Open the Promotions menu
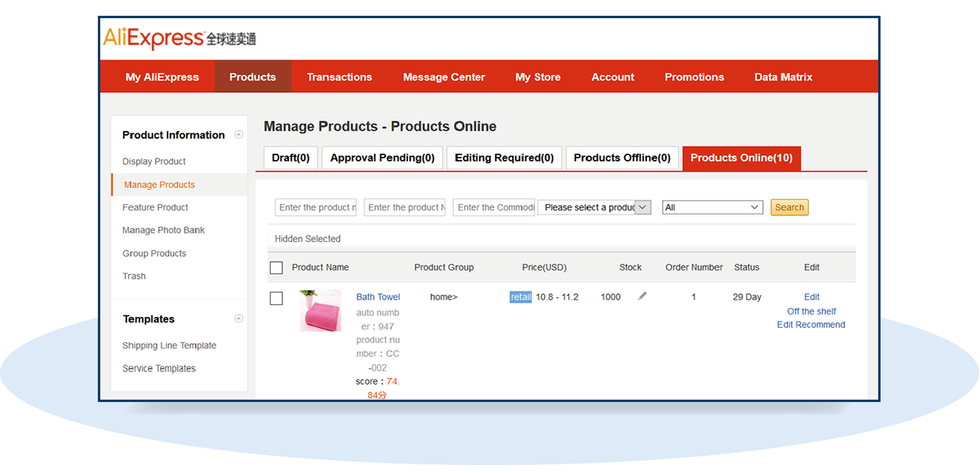This screenshot has width=980, height=473. click(x=694, y=76)
